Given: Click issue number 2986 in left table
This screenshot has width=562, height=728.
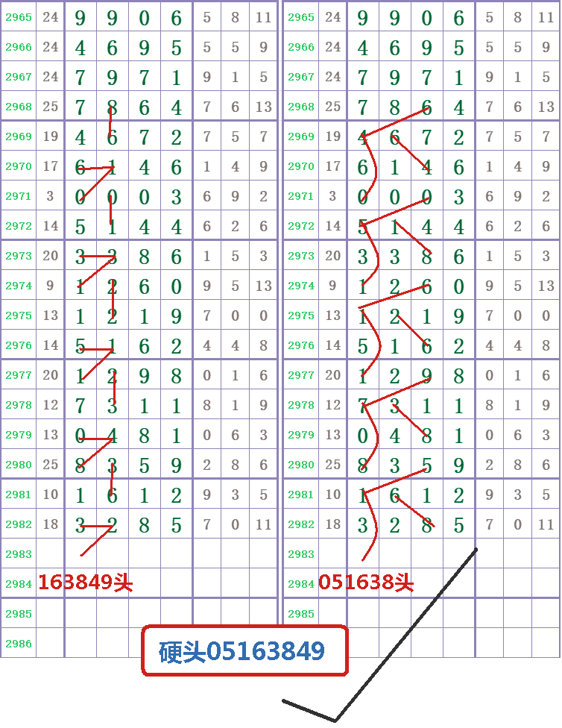Looking at the screenshot, I should (x=19, y=644).
